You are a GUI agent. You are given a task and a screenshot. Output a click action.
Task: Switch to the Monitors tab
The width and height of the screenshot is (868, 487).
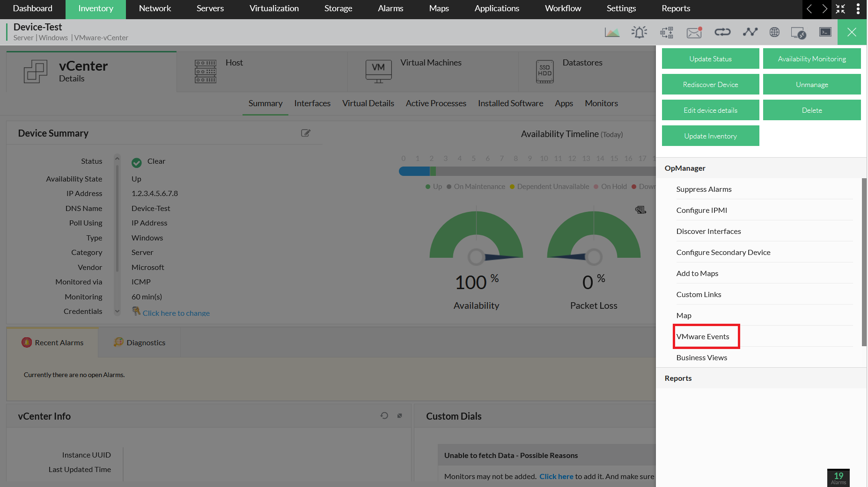(601, 103)
